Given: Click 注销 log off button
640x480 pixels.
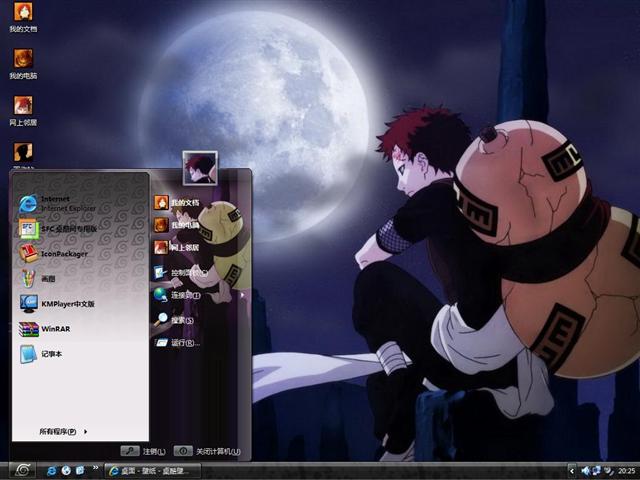Looking at the screenshot, I should click(143, 451).
